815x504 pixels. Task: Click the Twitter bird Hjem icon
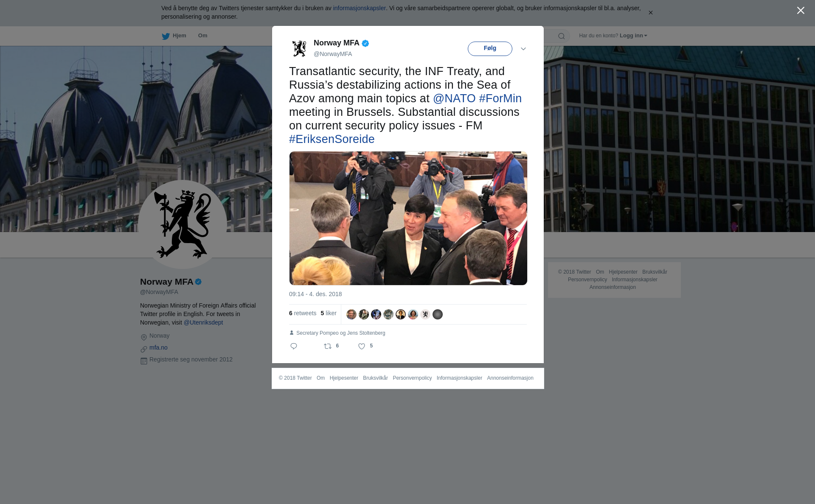pos(166,36)
